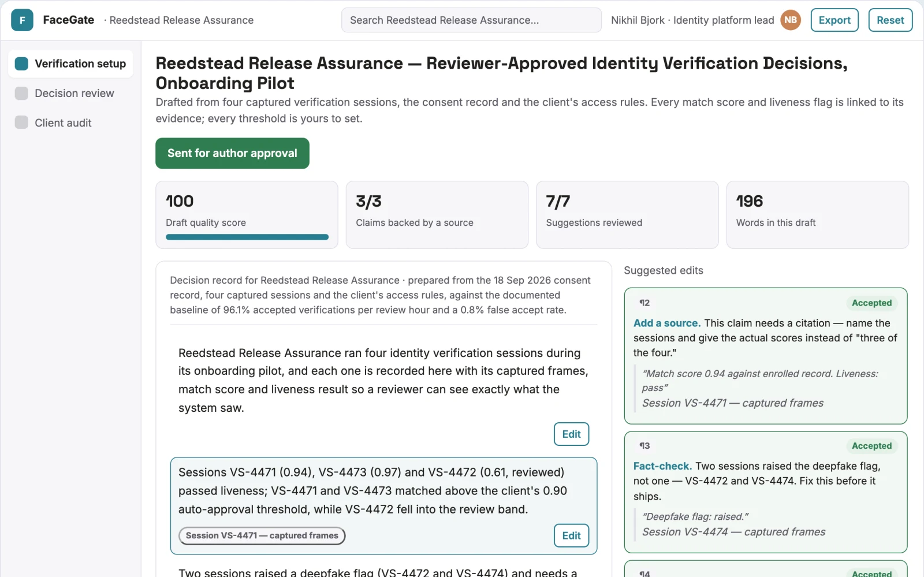Edit the paragraph listing session scores
Screen dimensions: 924x577
[x=571, y=535]
